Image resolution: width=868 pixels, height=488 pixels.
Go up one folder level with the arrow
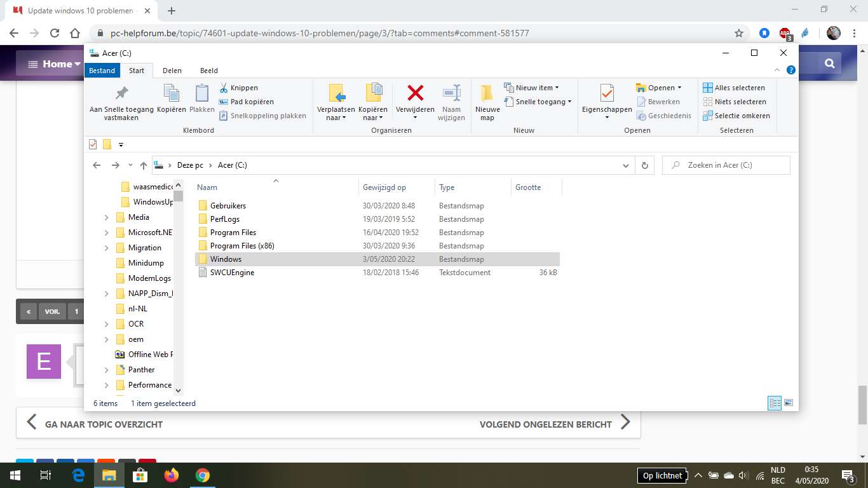(x=144, y=165)
